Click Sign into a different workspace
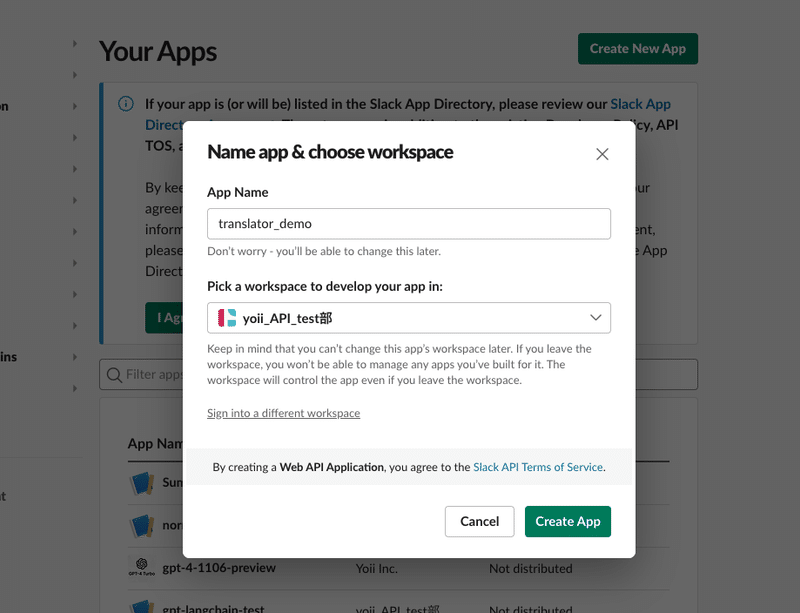Screen dimensions: 800x613 pyautogui.click(x=283, y=412)
